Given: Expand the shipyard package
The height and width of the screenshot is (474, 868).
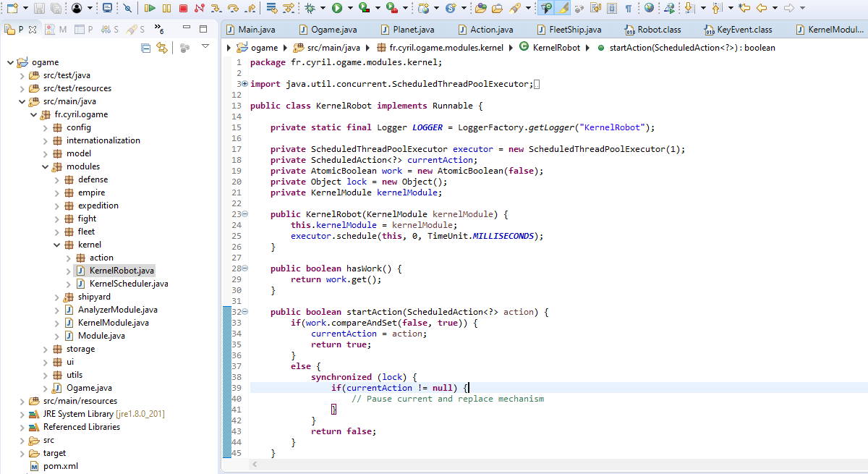Looking at the screenshot, I should pos(57,297).
